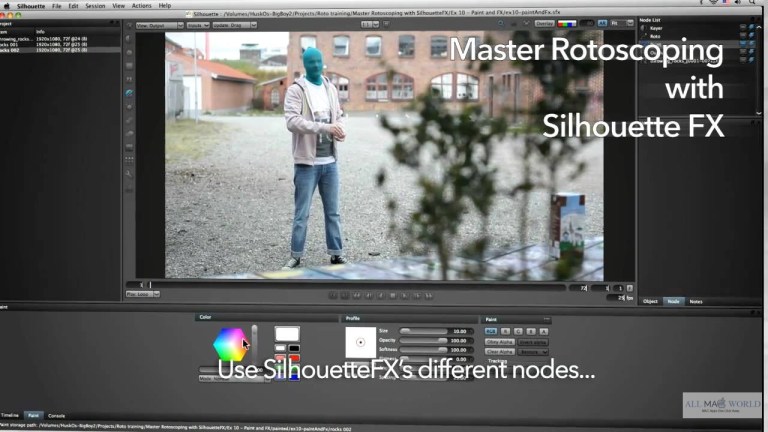Click the Clear Alpha button
The image size is (768, 432).
point(500,352)
